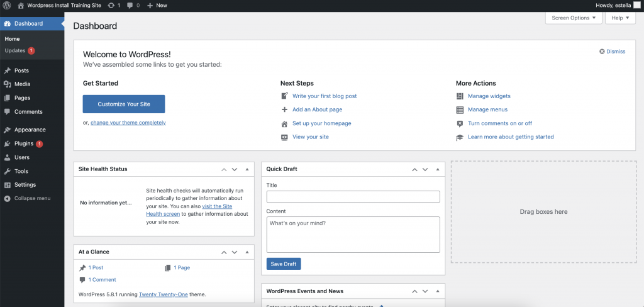
Task: Move Quick Draft box up
Action: pos(414,169)
